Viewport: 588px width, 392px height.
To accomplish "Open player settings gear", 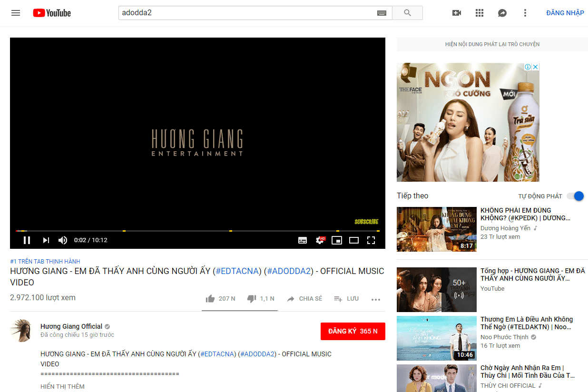I will (x=320, y=240).
